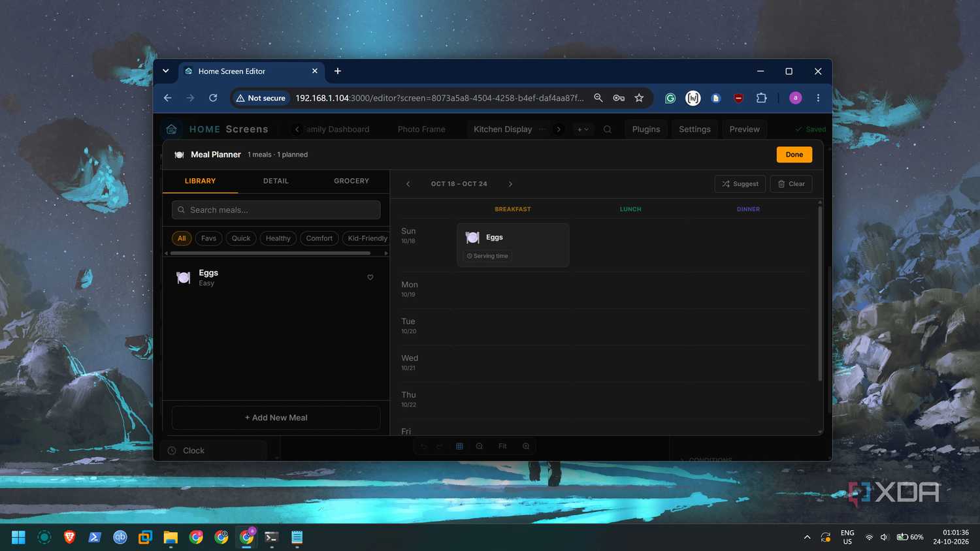The height and width of the screenshot is (551, 980).
Task: Enable the Healthy filter chip
Action: click(x=278, y=238)
